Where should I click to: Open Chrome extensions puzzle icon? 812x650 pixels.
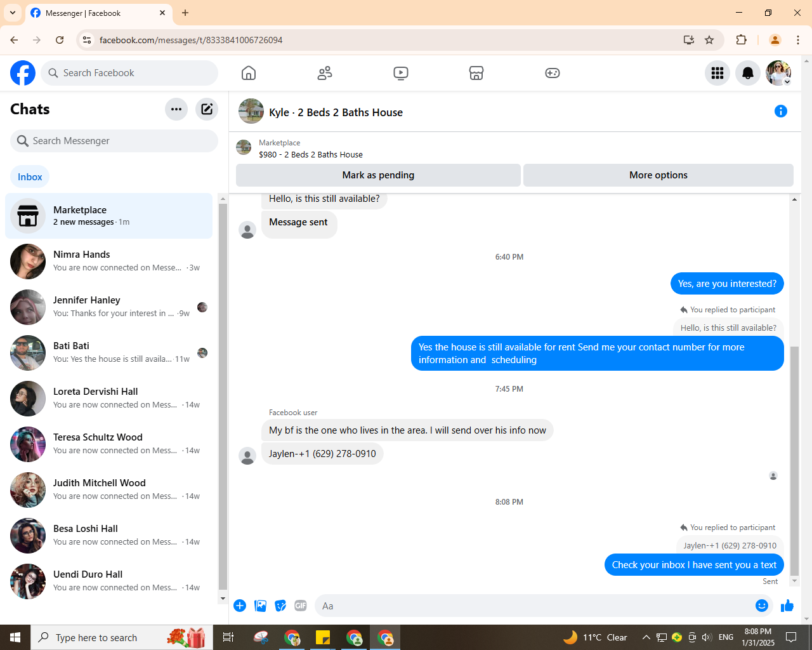[741, 40]
